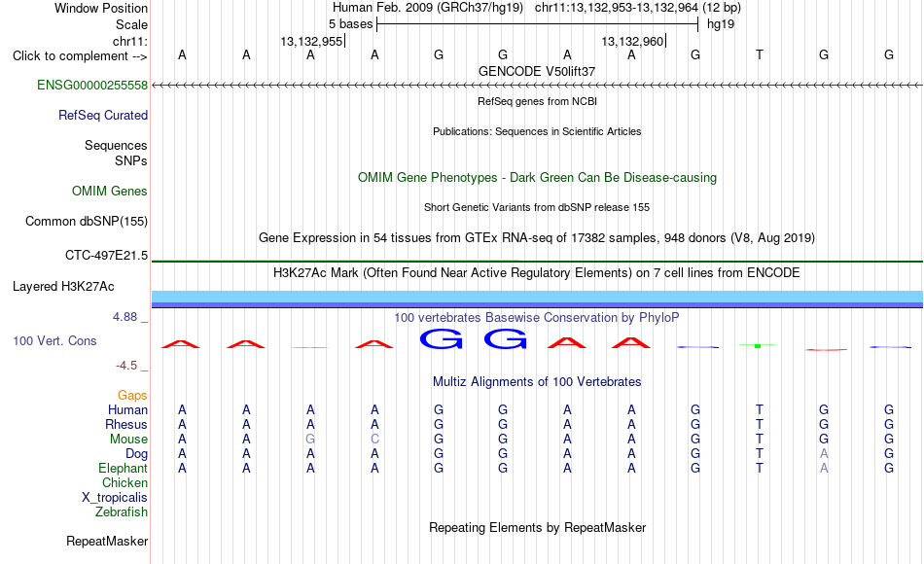Click the light blue H3K27Ac signal bar
Image resolution: width=924 pixels, height=564 pixels.
[538, 297]
